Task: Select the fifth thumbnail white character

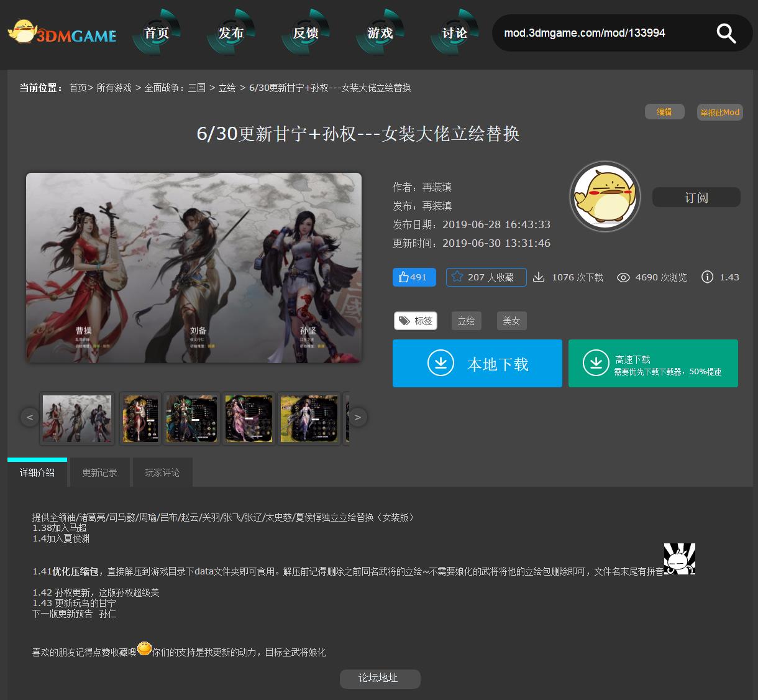Action: [309, 418]
